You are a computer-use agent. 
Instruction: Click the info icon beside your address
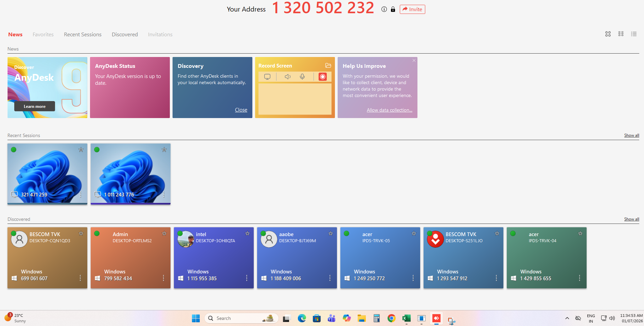(384, 9)
